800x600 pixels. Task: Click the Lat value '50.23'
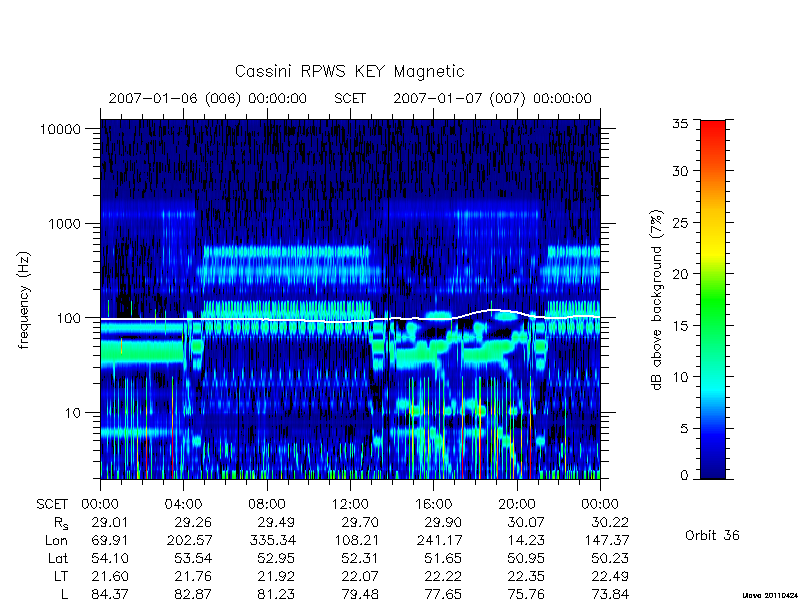[x=610, y=559]
